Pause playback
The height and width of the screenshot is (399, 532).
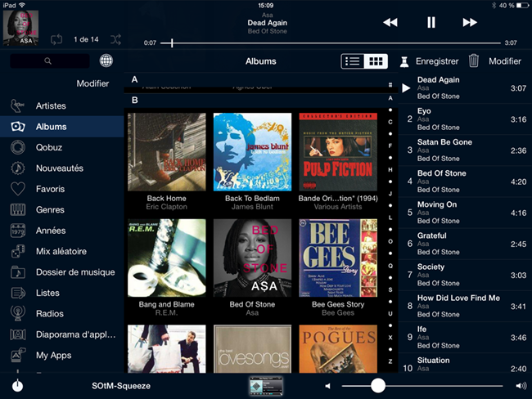click(431, 22)
